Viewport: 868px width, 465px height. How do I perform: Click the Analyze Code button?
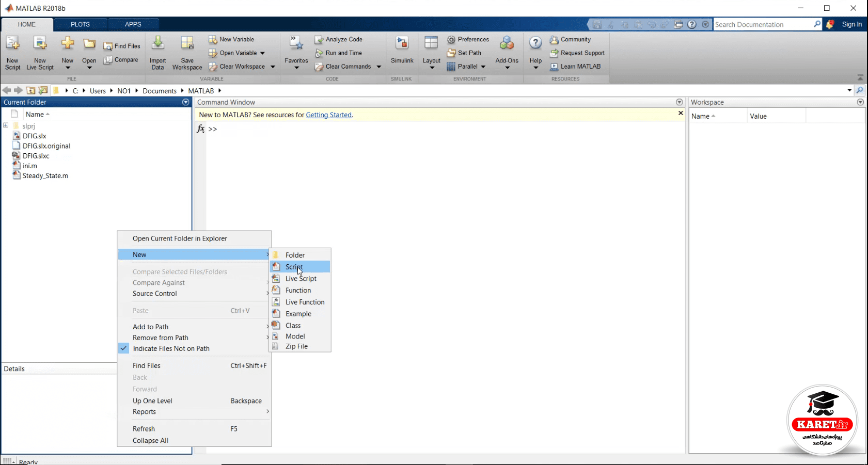[339, 39]
